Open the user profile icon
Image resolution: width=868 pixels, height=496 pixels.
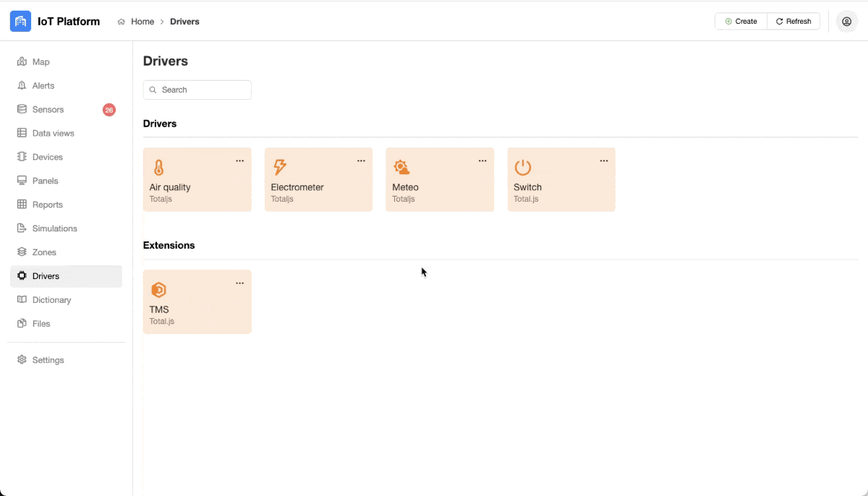846,22
